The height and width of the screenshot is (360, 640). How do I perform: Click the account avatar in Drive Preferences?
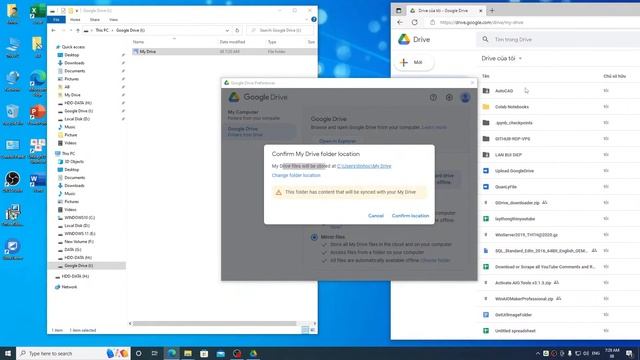(465, 97)
